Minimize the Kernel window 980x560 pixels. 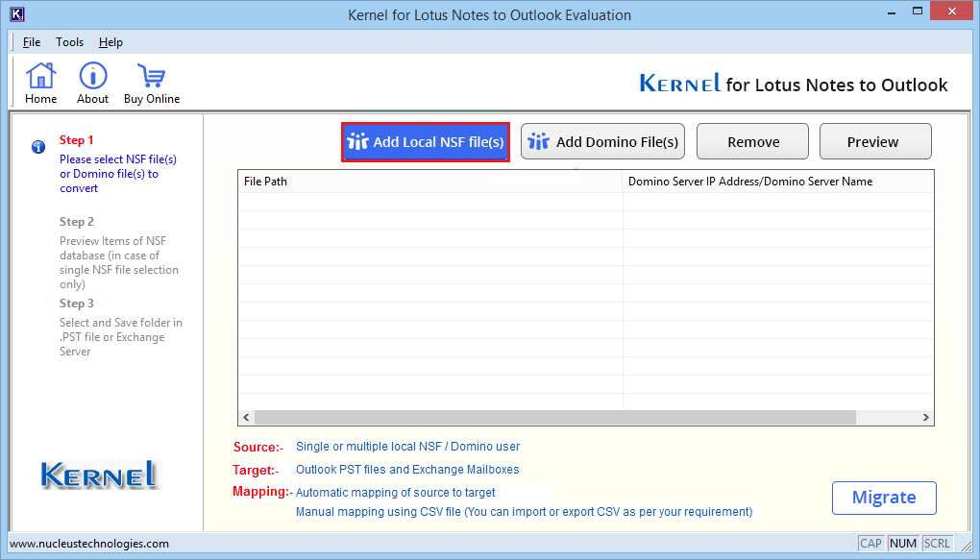pos(892,12)
